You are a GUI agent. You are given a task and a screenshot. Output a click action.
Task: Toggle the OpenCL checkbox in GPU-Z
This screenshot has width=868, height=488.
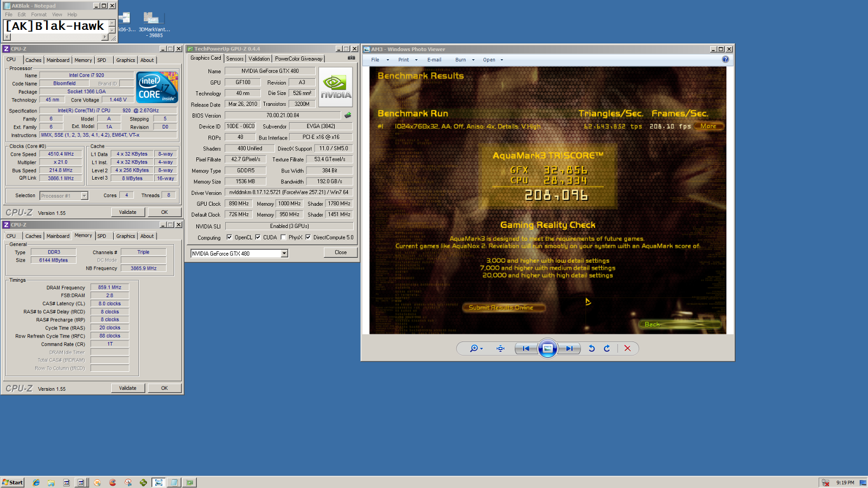point(229,237)
